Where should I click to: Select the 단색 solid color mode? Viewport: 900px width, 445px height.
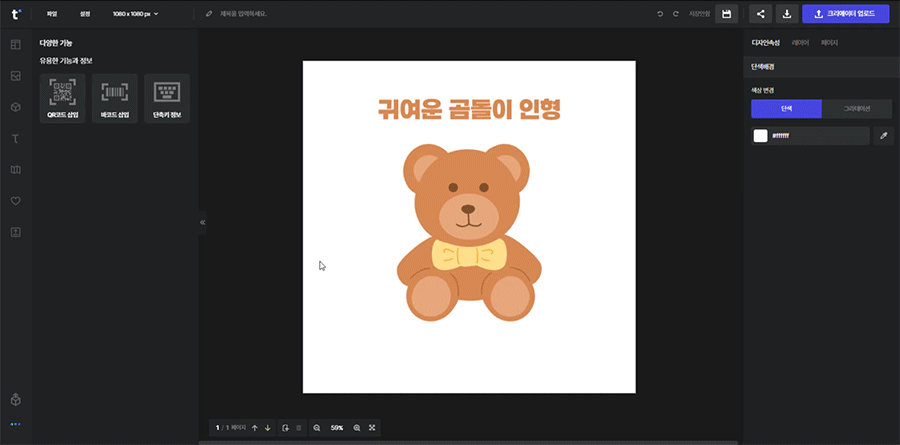(786, 109)
